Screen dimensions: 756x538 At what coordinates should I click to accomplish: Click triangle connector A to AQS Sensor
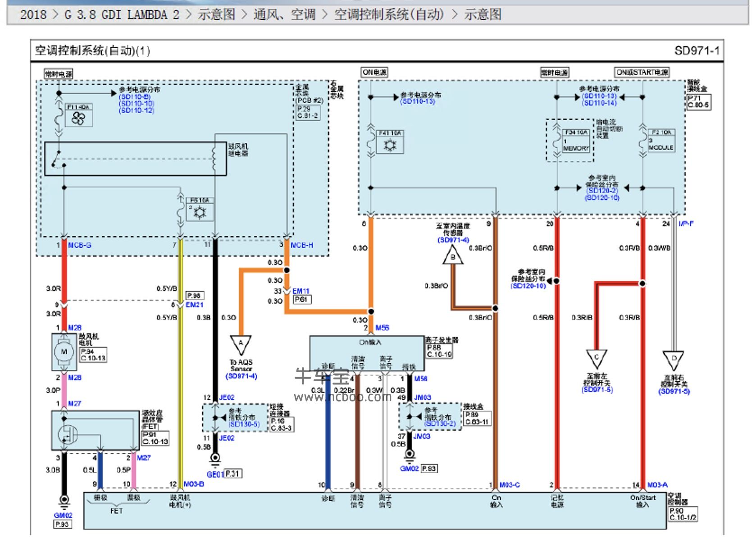(x=241, y=345)
